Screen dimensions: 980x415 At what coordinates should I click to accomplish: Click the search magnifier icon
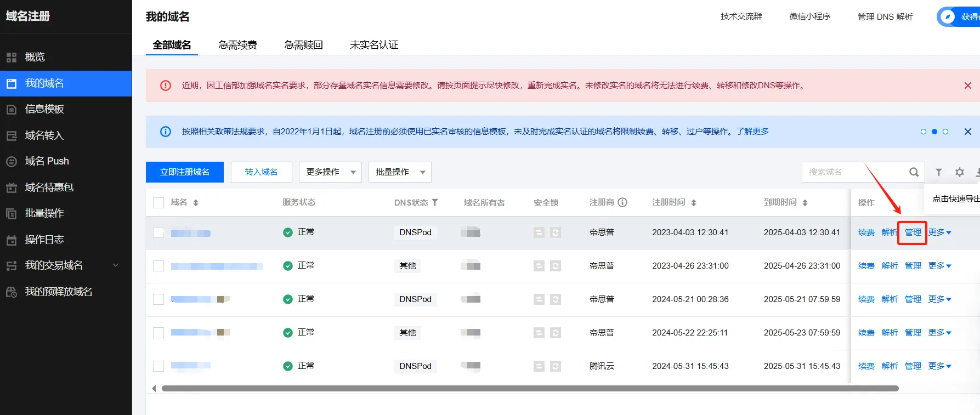914,172
